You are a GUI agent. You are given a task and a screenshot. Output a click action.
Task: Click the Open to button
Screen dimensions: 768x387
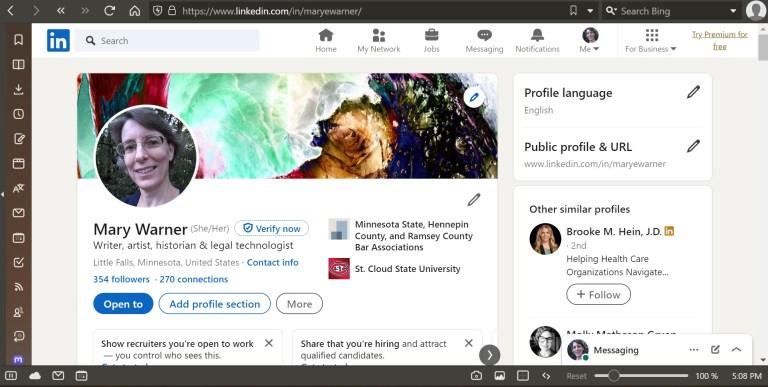pyautogui.click(x=123, y=304)
